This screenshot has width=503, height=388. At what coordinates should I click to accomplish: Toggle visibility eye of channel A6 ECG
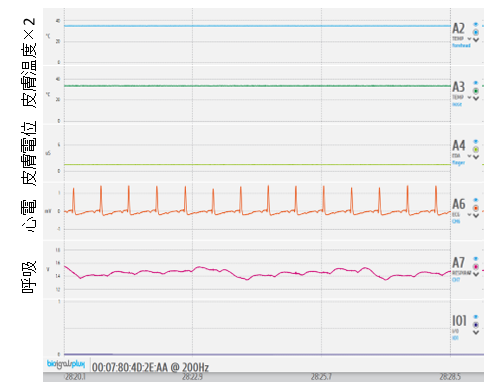476,200
